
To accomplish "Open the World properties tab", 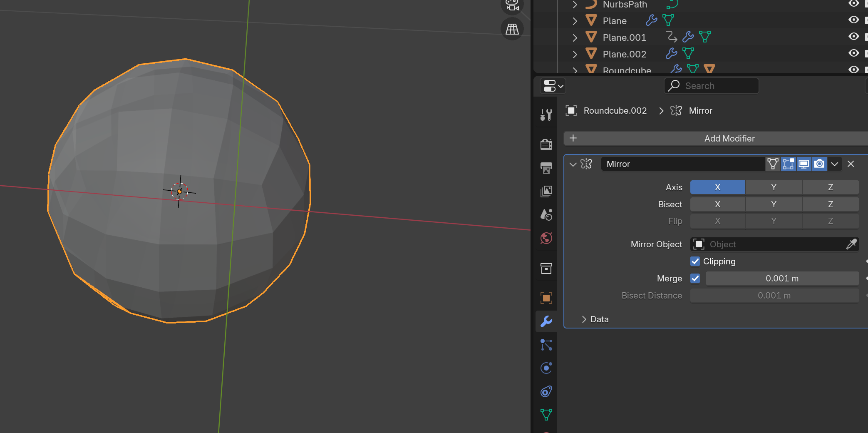I will [546, 238].
